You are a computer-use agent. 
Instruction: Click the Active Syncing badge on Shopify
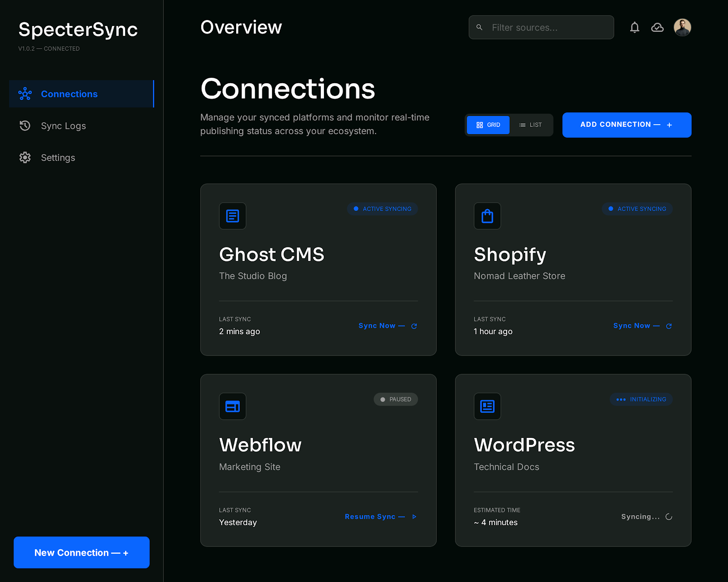click(637, 209)
